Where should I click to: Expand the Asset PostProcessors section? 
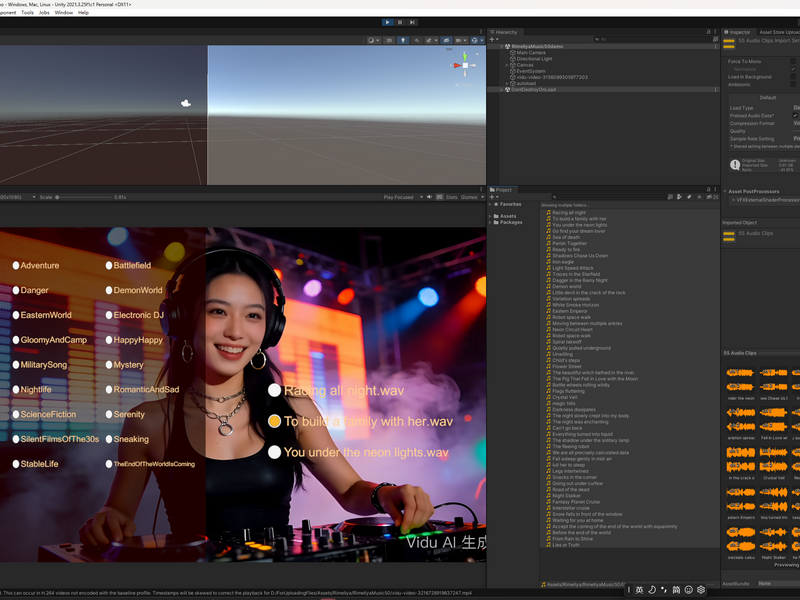coord(725,191)
